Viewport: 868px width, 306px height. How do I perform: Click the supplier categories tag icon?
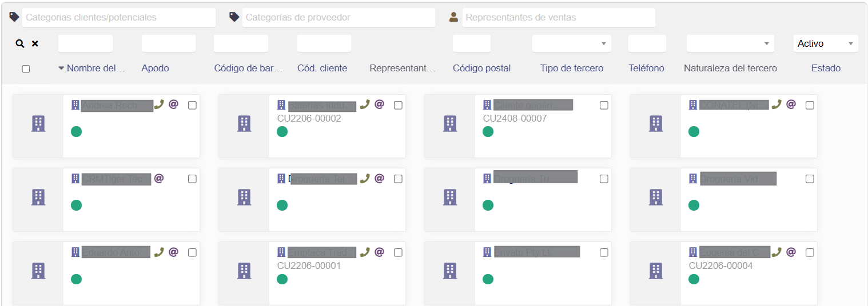[x=234, y=17]
